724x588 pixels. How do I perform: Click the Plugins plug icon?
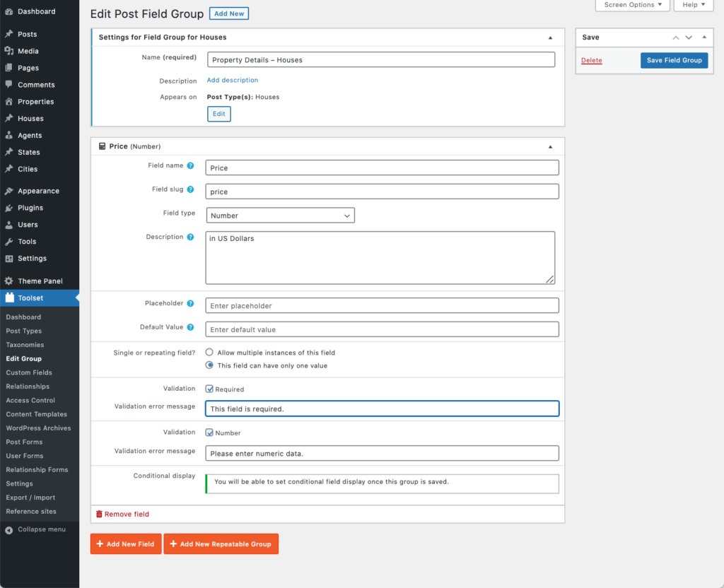(x=8, y=208)
